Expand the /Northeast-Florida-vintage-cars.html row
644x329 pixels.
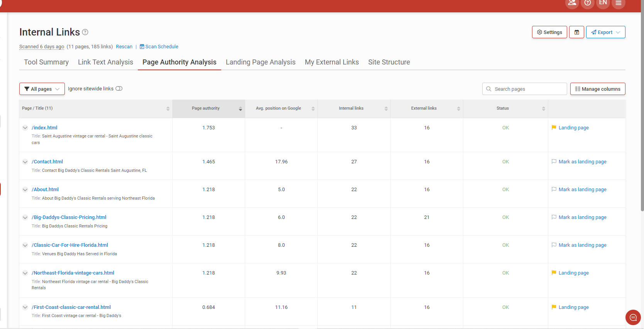click(x=25, y=273)
